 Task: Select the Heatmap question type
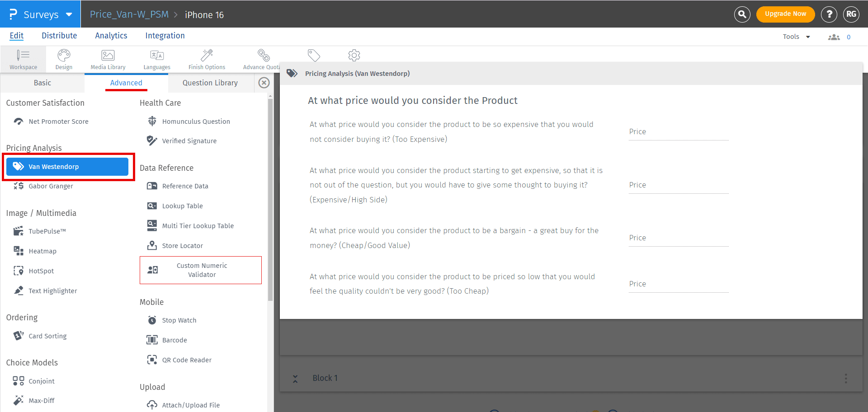[42, 251]
